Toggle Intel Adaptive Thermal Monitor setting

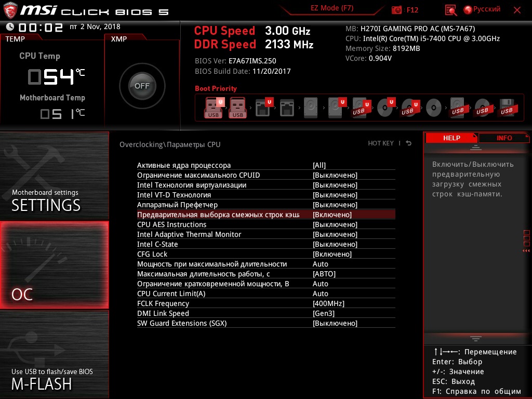click(x=266, y=234)
